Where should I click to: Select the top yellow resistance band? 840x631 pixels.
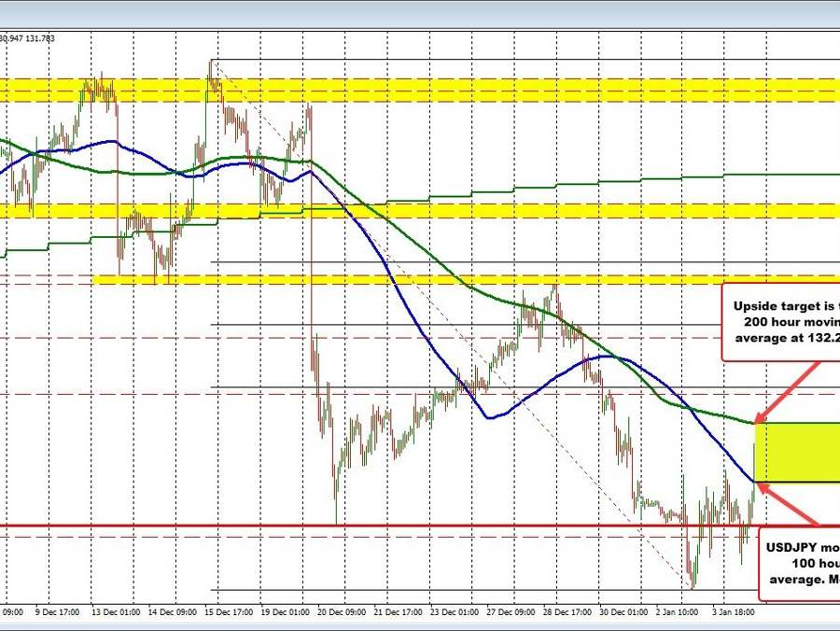point(420,91)
